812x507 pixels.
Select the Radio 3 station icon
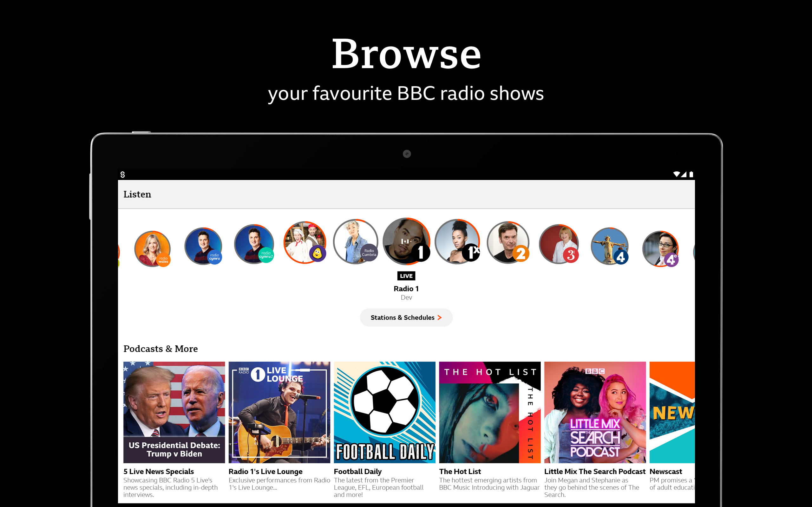point(559,244)
